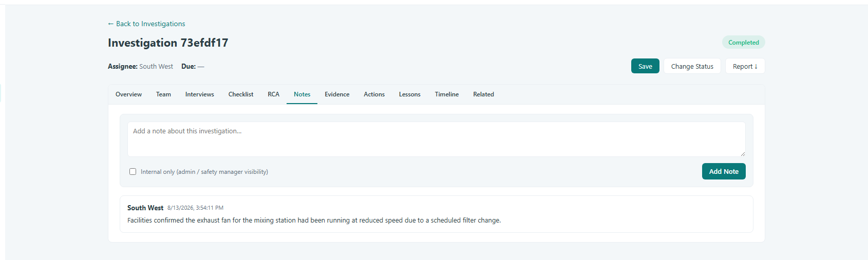Click the Back to Investigations link

coord(146,24)
